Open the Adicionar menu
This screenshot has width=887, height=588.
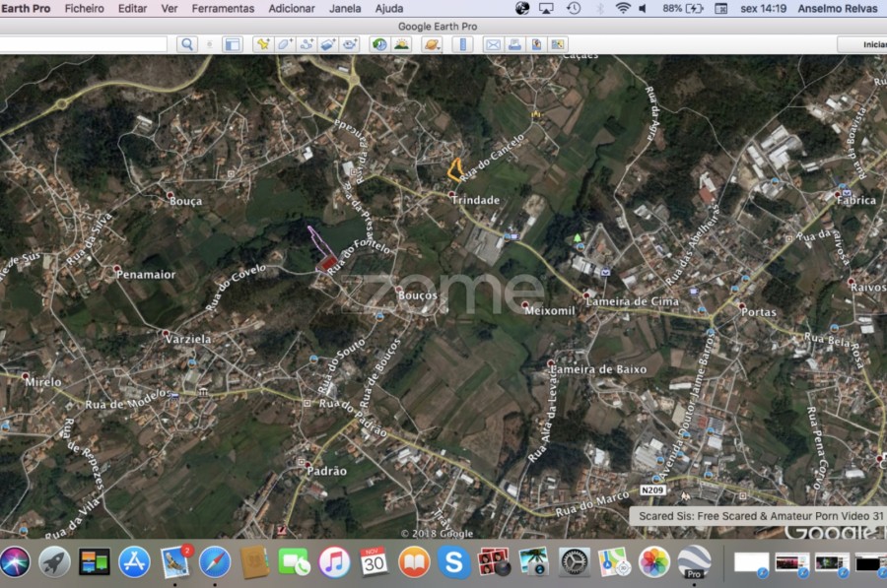292,8
